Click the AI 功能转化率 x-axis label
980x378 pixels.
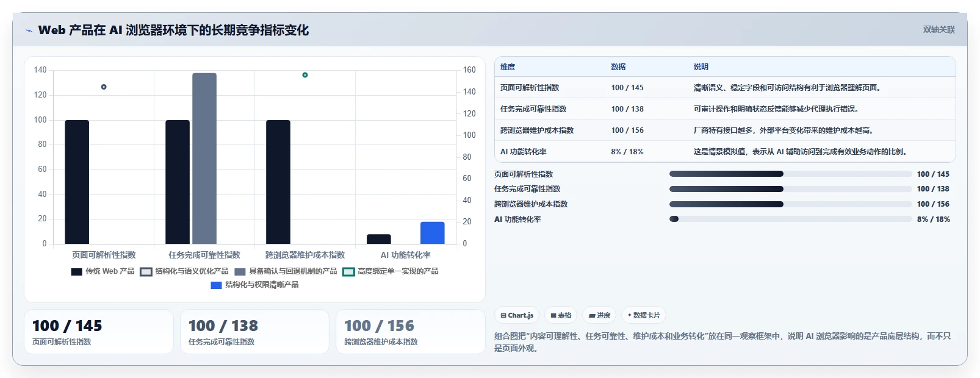[406, 255]
